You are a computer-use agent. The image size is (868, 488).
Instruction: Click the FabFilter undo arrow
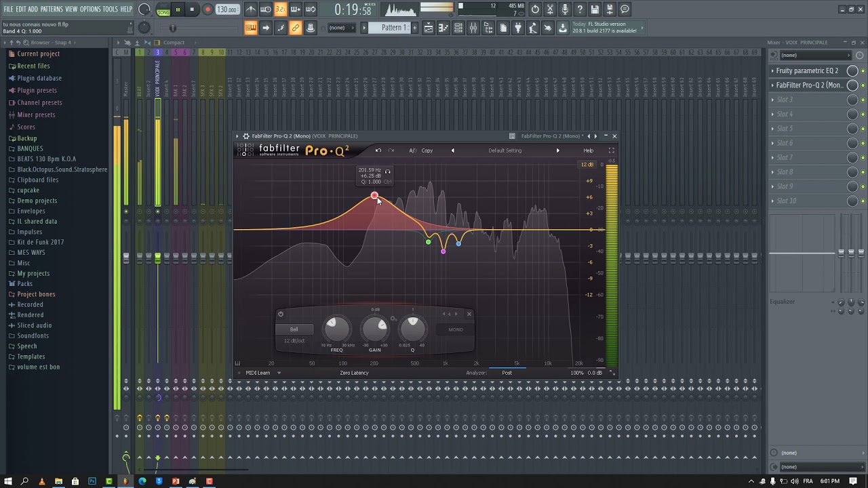tap(378, 150)
